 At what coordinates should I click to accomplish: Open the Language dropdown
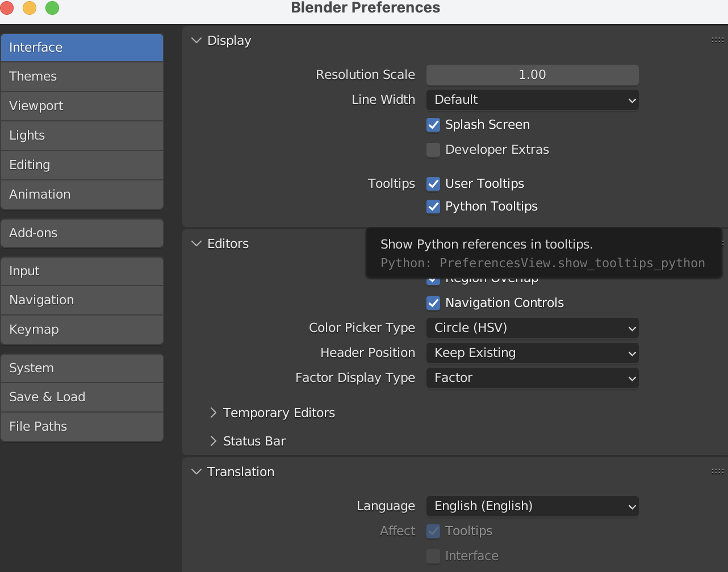[533, 506]
